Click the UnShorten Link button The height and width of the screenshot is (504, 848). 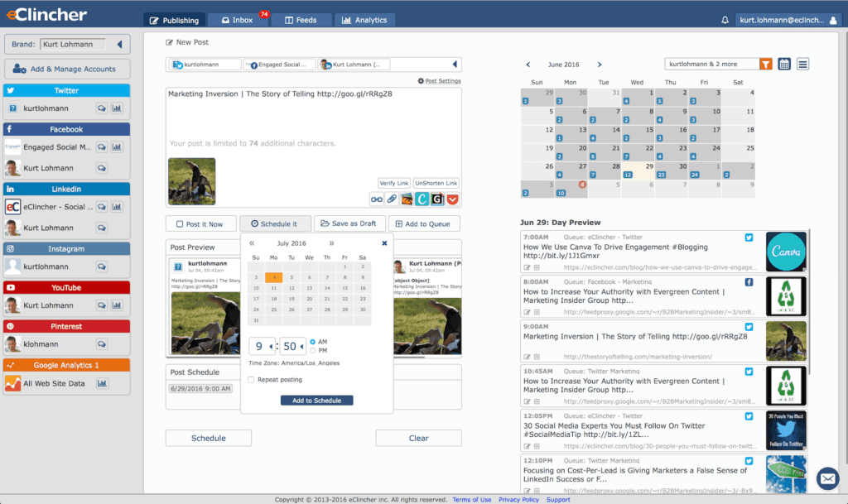[436, 183]
